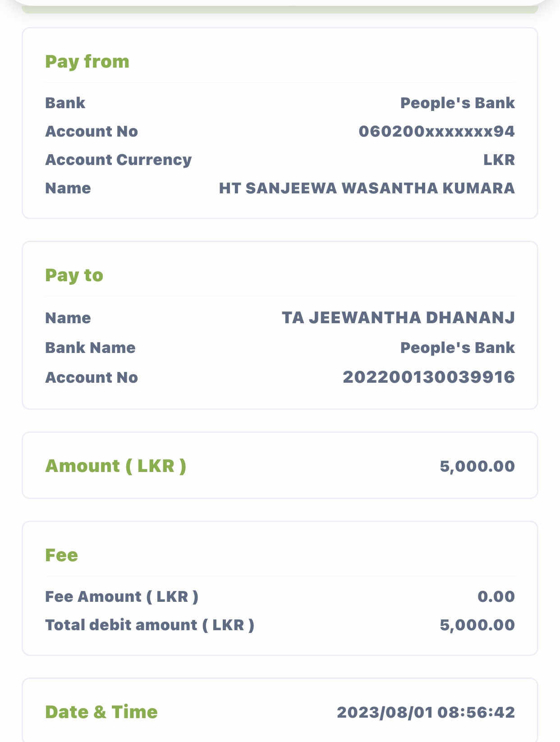The height and width of the screenshot is (742, 560).
Task: Select recipient name TA JEEWANTHA DHANANJ
Action: (x=398, y=318)
